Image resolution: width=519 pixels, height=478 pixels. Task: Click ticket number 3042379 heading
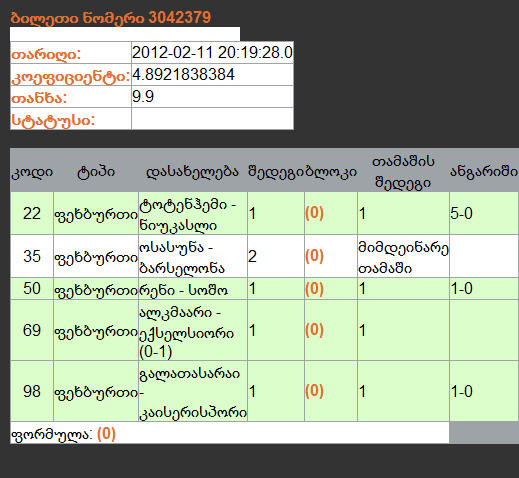tap(110, 17)
